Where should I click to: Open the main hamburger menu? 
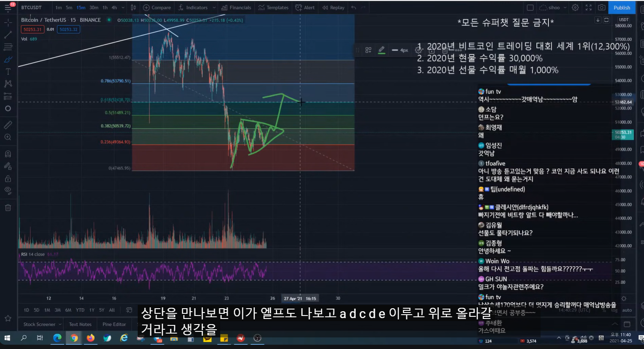click(8, 7)
